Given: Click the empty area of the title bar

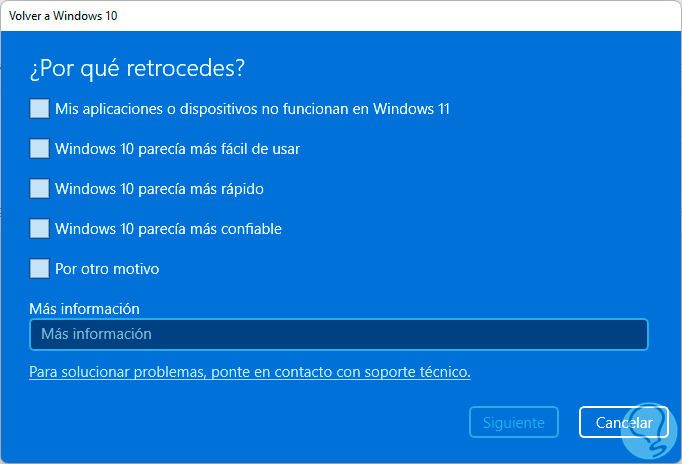Looking at the screenshot, I should click(400, 16).
